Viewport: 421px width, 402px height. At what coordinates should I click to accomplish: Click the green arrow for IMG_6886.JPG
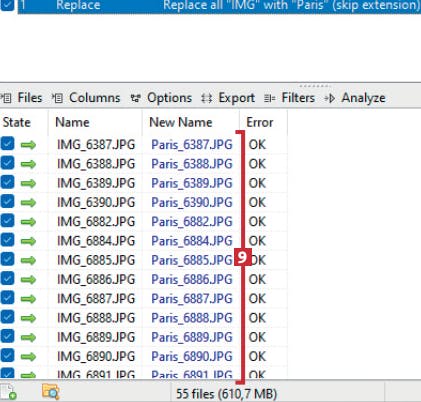[x=28, y=279]
